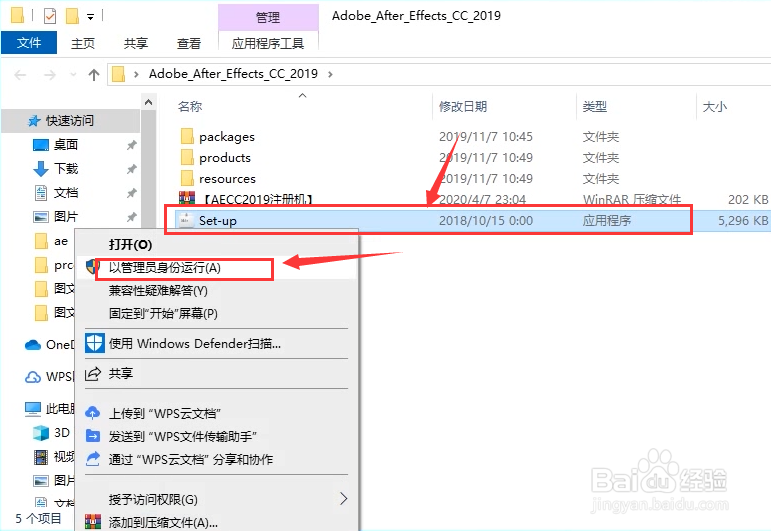
Task: Open 桌面 in the navigation pane
Action: click(66, 145)
